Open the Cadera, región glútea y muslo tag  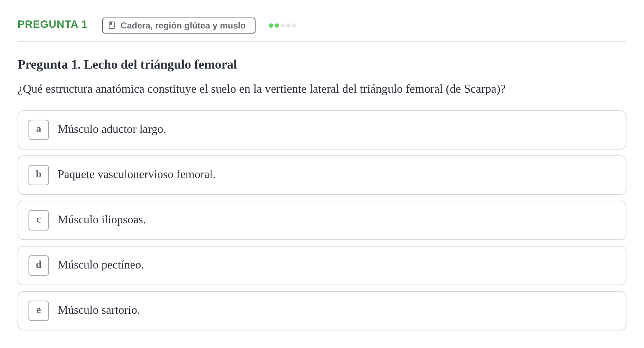pyautogui.click(x=179, y=26)
